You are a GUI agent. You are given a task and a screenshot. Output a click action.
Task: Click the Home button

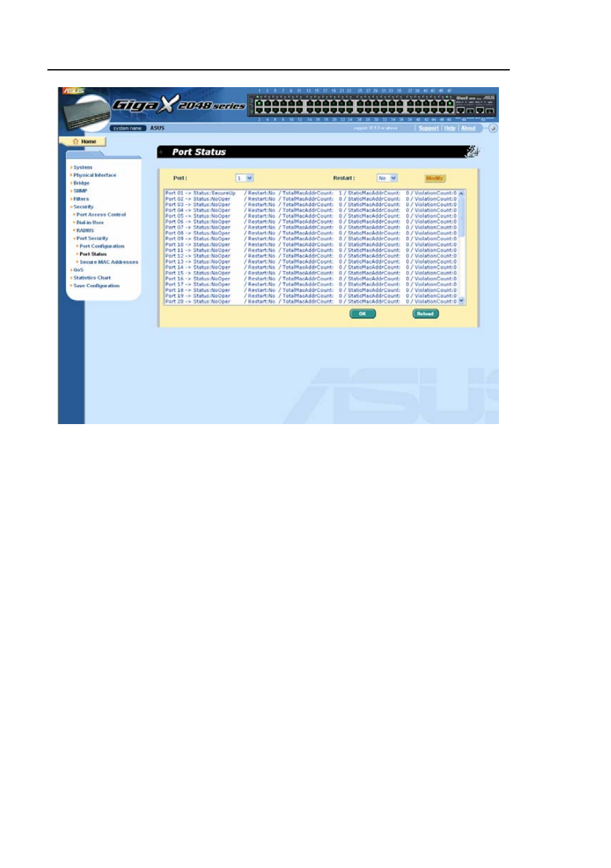pos(83,142)
